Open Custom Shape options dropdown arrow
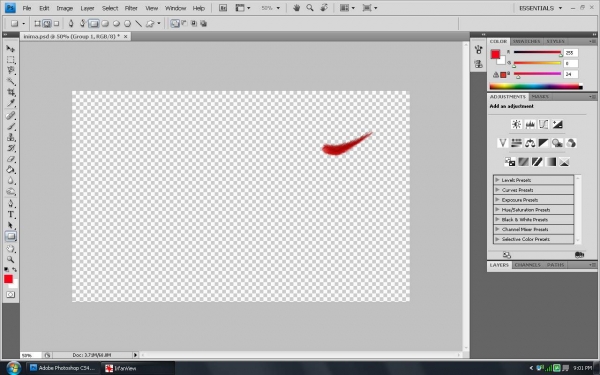 [x=159, y=24]
